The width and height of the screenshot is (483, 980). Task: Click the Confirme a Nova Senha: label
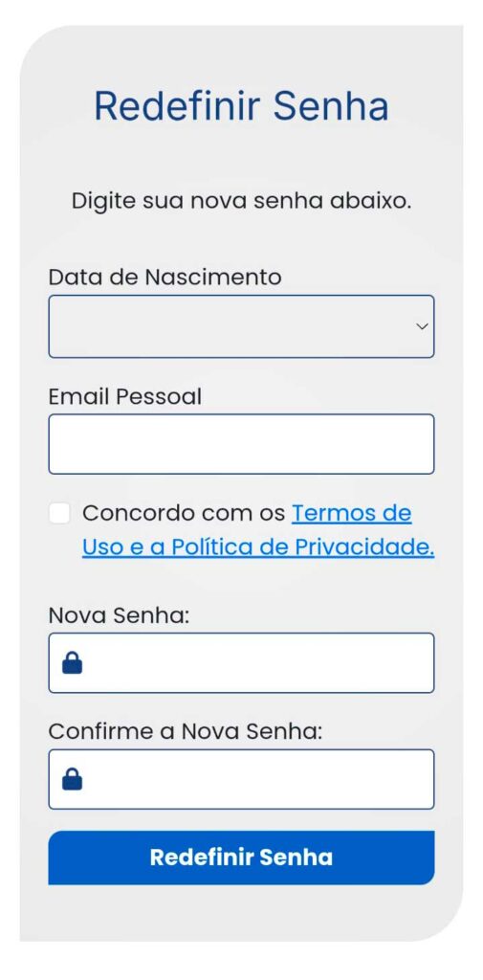click(186, 731)
